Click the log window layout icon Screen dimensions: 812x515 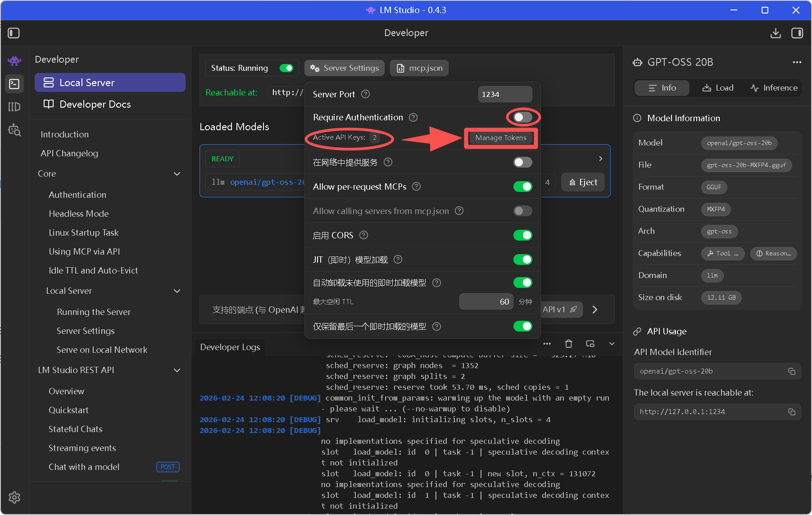coord(590,344)
